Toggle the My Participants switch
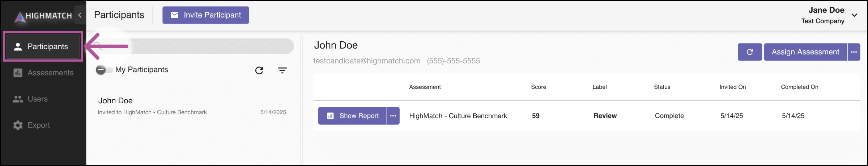 [103, 70]
